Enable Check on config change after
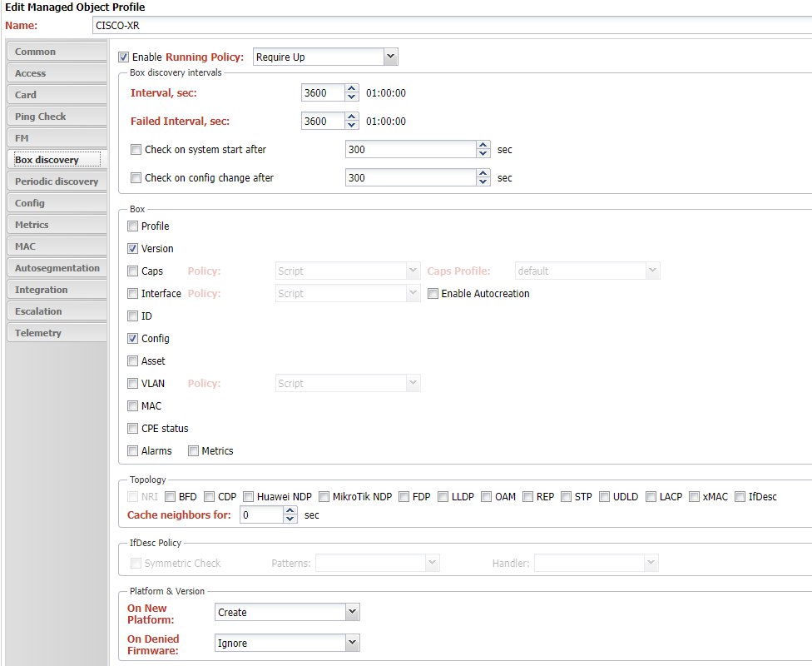Viewport: 812px width, 666px height. point(136,178)
